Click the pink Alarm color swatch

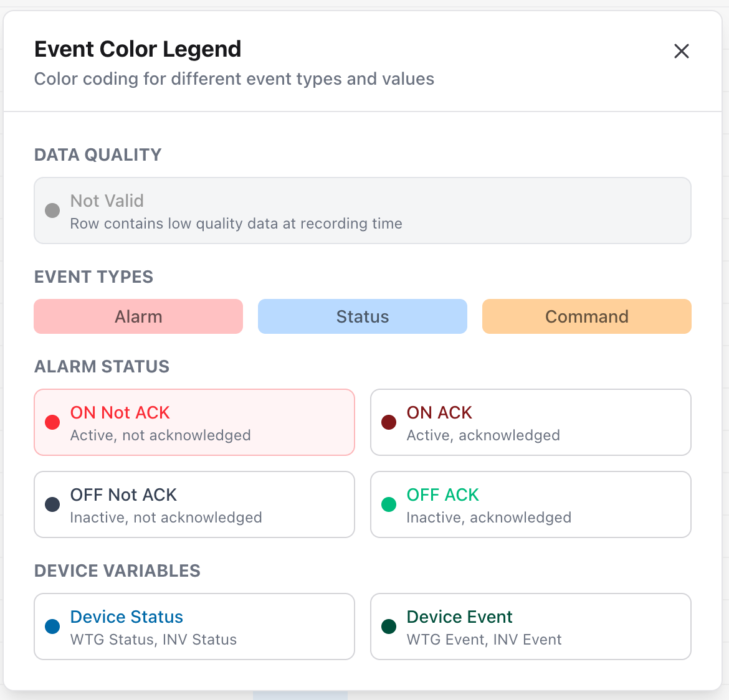tap(138, 316)
